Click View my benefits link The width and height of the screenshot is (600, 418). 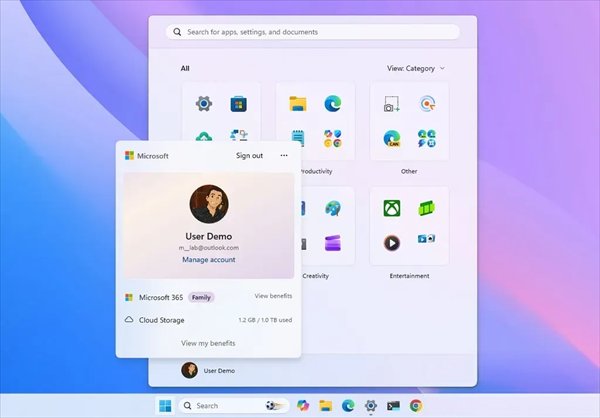point(208,343)
